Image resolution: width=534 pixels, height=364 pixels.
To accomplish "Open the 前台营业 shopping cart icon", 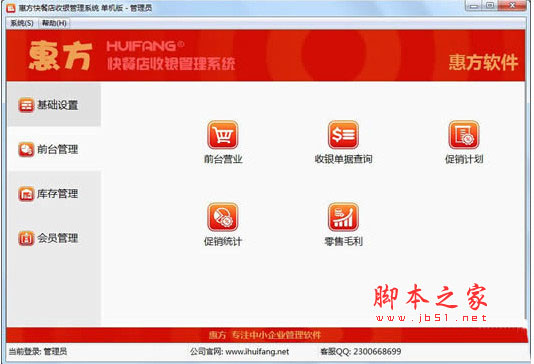I will [223, 135].
